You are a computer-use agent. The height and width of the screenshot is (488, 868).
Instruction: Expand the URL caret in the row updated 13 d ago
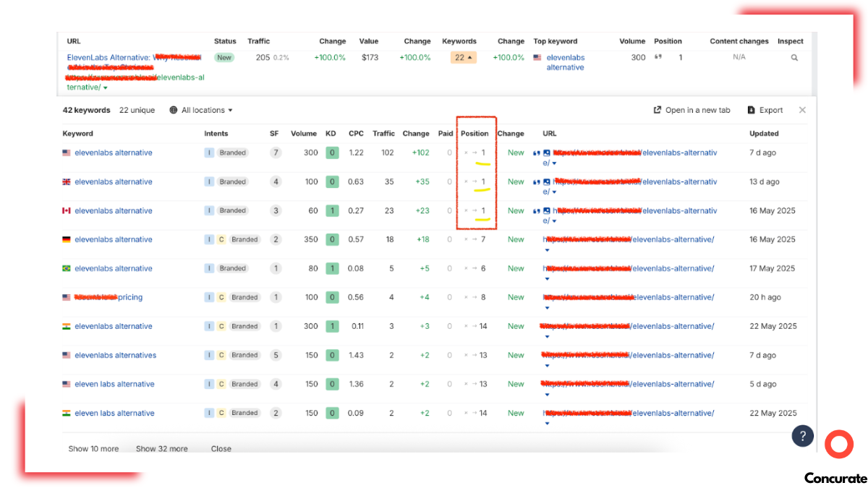tap(554, 192)
